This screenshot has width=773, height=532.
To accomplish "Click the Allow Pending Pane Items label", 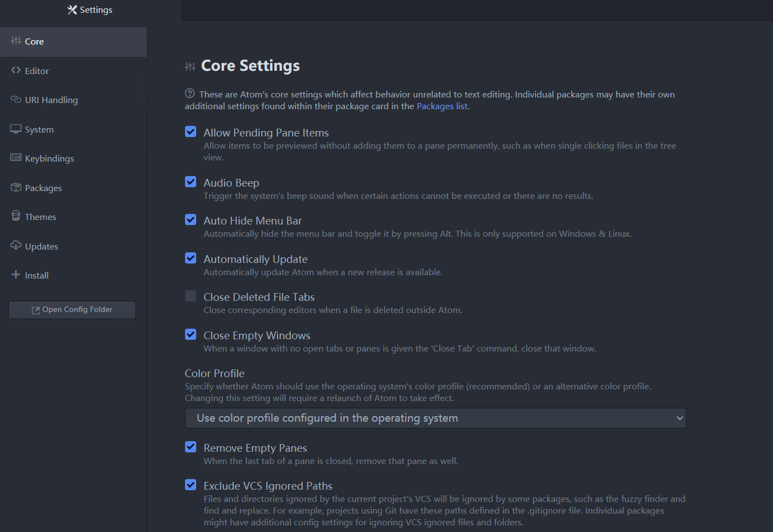I will pos(266,133).
